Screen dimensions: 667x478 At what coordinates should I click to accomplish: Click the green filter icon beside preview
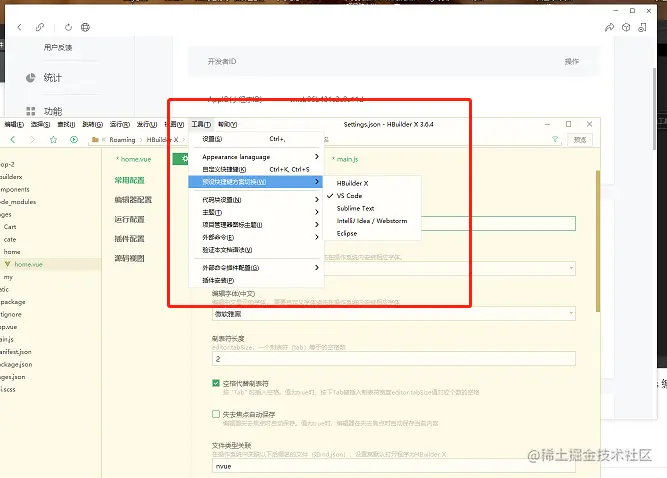(555, 139)
